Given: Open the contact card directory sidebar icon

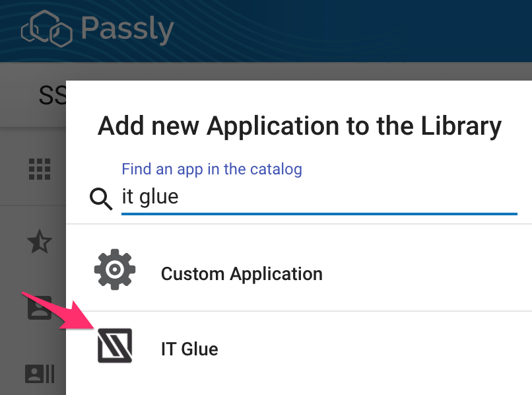Looking at the screenshot, I should pos(40,374).
